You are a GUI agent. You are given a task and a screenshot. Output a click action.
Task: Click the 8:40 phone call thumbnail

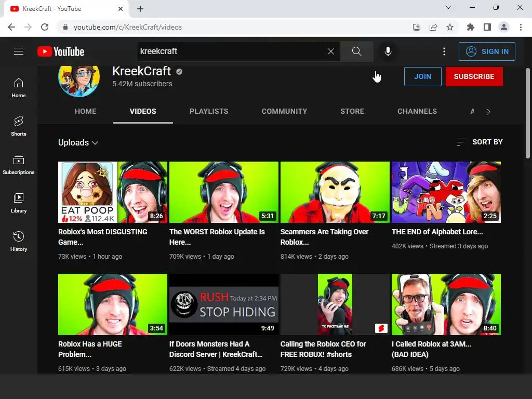[446, 304]
